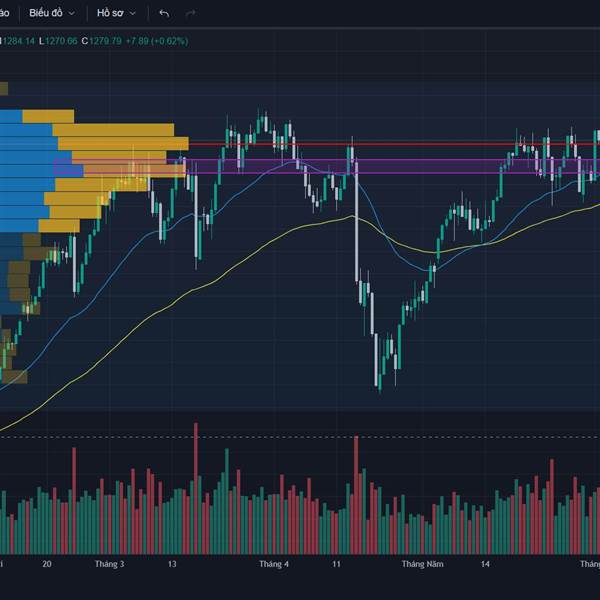Image resolution: width=600 pixels, height=600 pixels.
Task: Click the tallest red volume bar
Action: 196,488
